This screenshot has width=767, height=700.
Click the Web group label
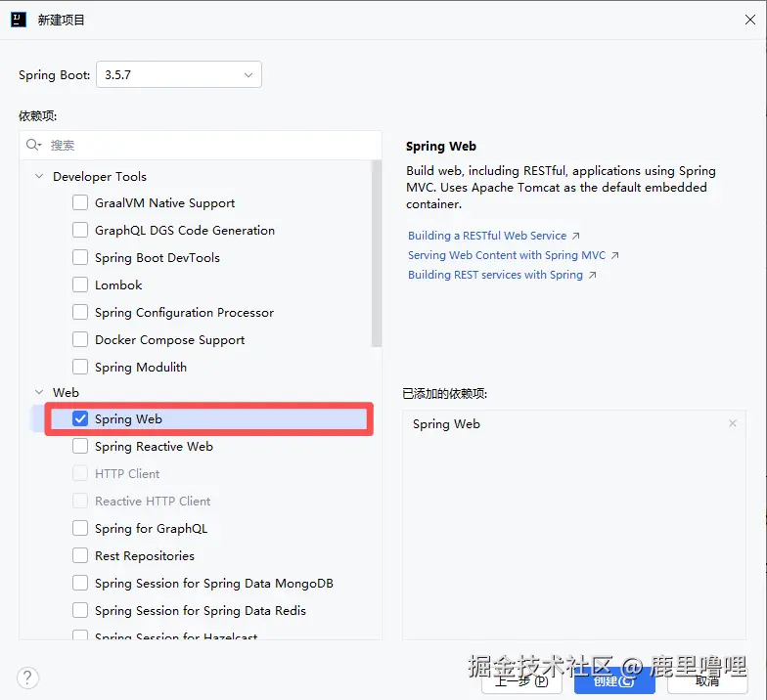[x=66, y=392]
